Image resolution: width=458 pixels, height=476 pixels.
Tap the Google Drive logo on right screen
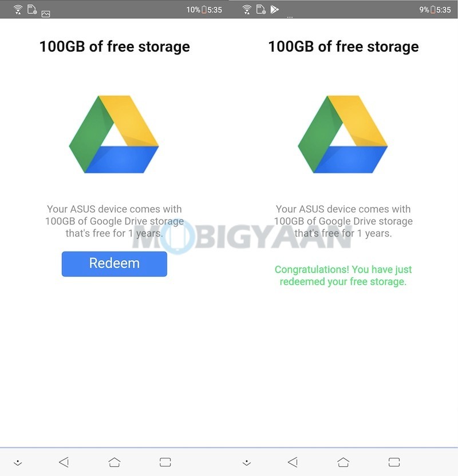pyautogui.click(x=343, y=134)
